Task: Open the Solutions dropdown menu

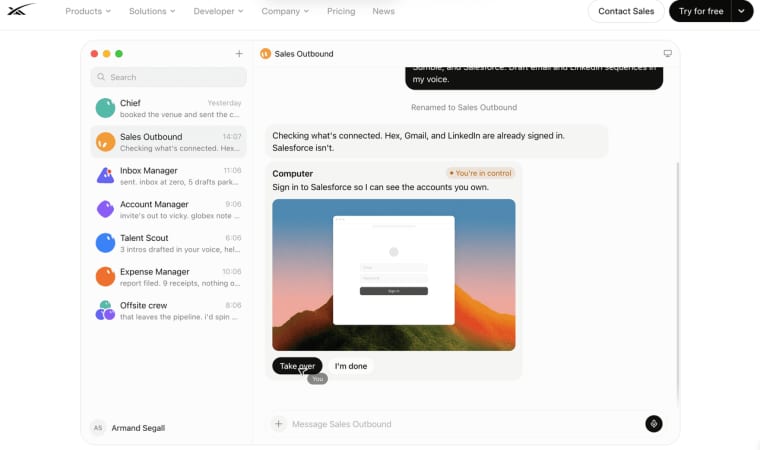Action: (152, 11)
